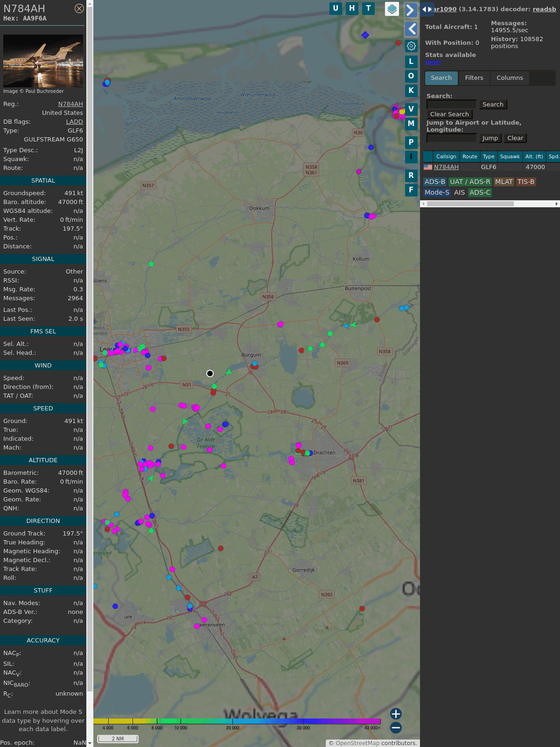Viewport: 560px width, 747px height.
Task: Switch to the Filters tab
Action: pyautogui.click(x=474, y=78)
